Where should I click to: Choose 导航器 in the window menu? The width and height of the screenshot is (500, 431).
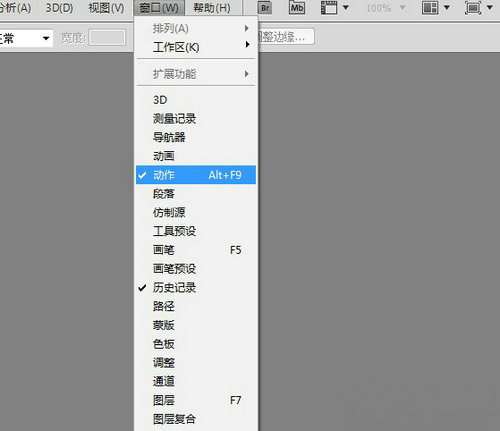196,137
